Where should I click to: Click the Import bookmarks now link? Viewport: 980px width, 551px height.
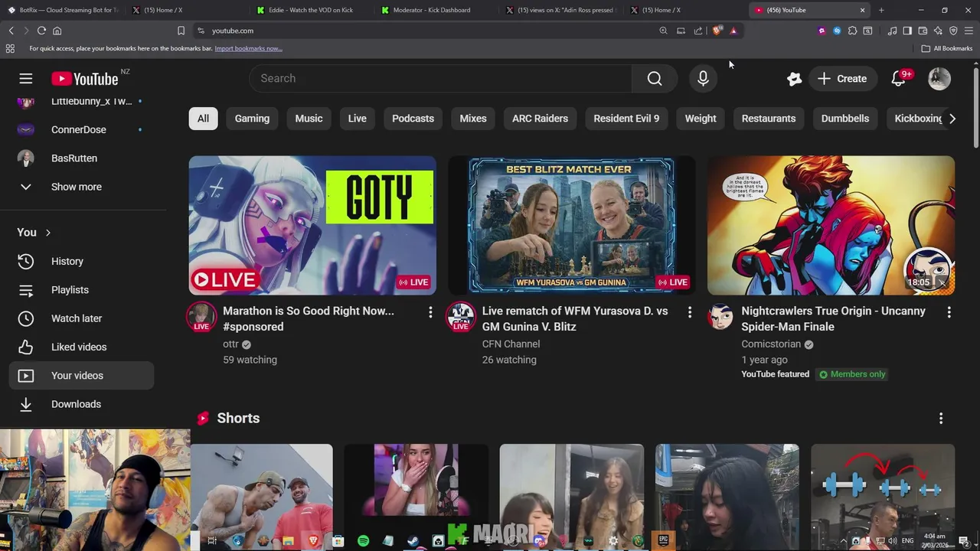pos(248,48)
